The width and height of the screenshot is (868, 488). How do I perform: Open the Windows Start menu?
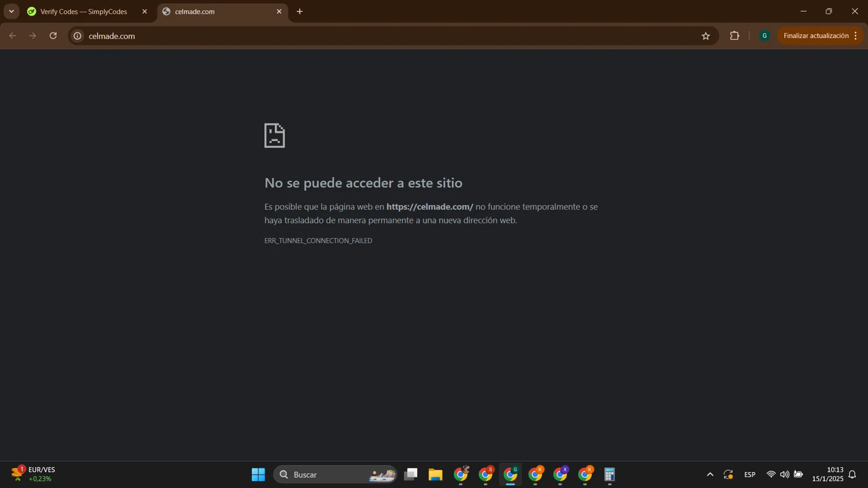tap(258, 475)
